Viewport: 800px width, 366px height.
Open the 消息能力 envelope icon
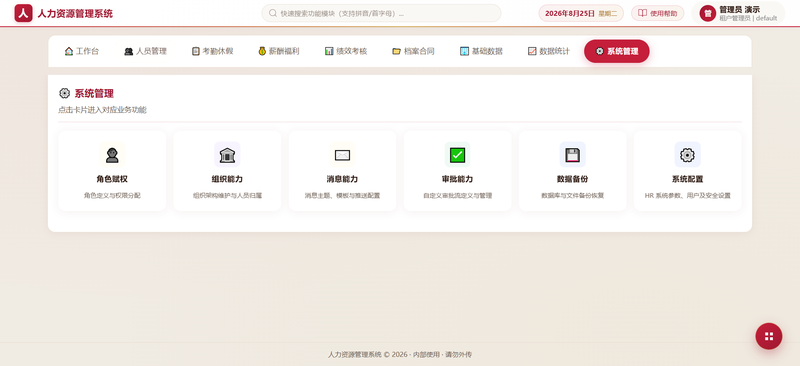(x=342, y=155)
